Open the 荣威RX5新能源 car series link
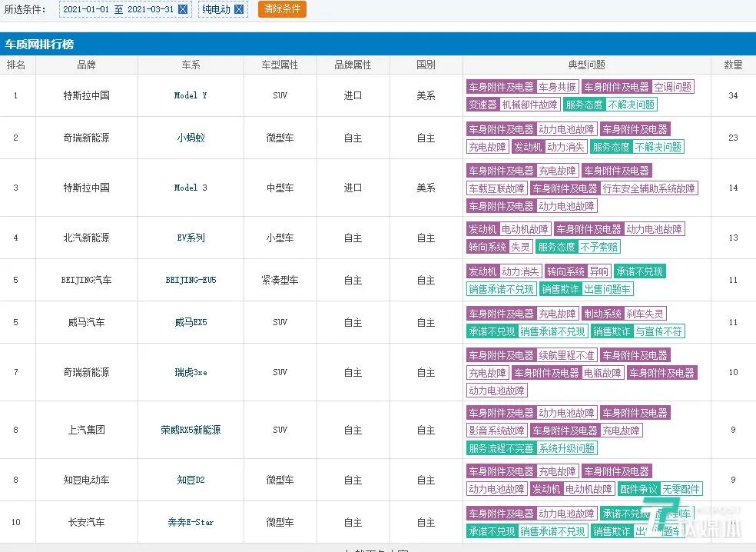This screenshot has width=756, height=552. (191, 430)
